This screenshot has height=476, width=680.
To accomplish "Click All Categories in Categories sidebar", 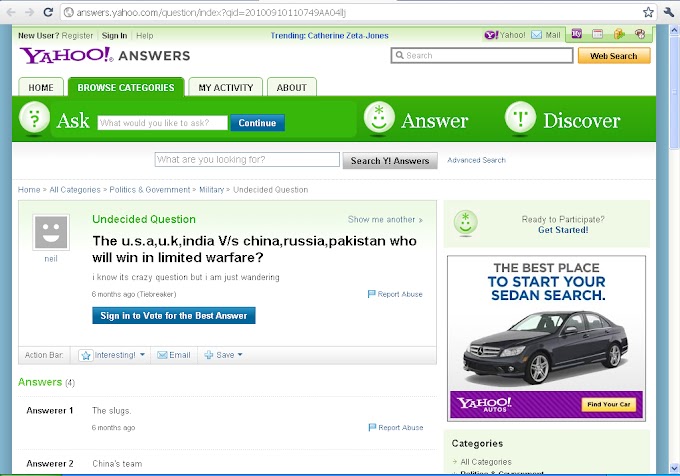I will pyautogui.click(x=486, y=462).
